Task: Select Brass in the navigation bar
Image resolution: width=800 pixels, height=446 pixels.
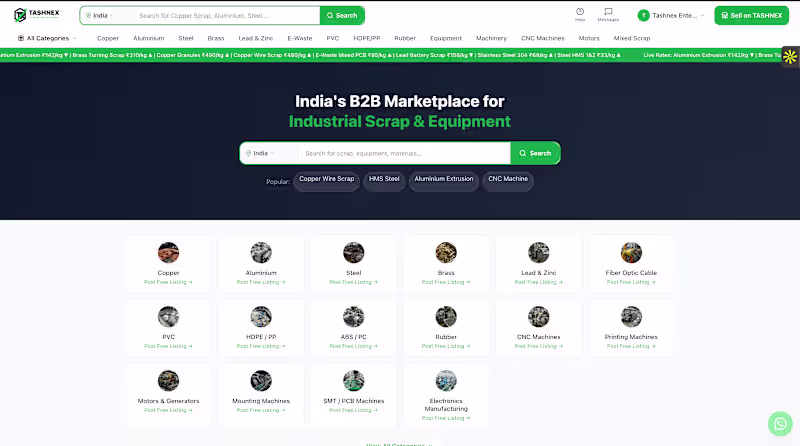Action: pos(216,38)
